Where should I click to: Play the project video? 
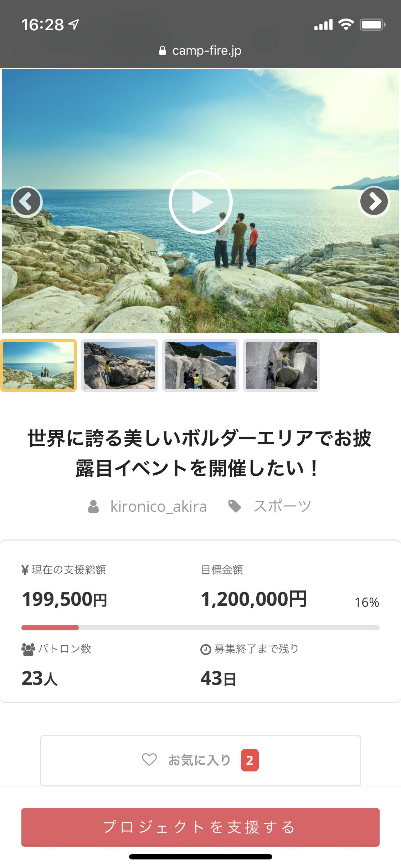(200, 202)
